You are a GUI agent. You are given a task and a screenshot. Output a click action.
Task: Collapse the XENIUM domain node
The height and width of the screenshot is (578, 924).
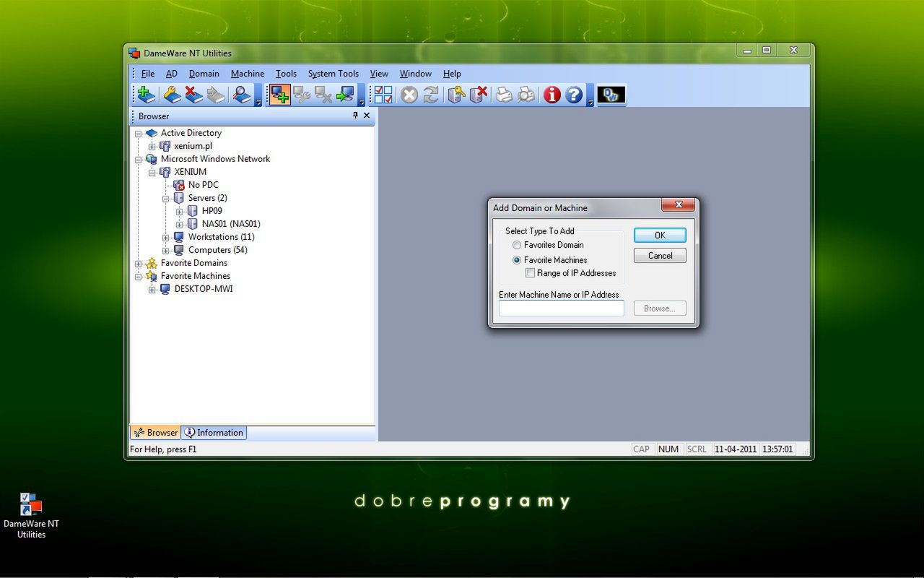(x=152, y=173)
